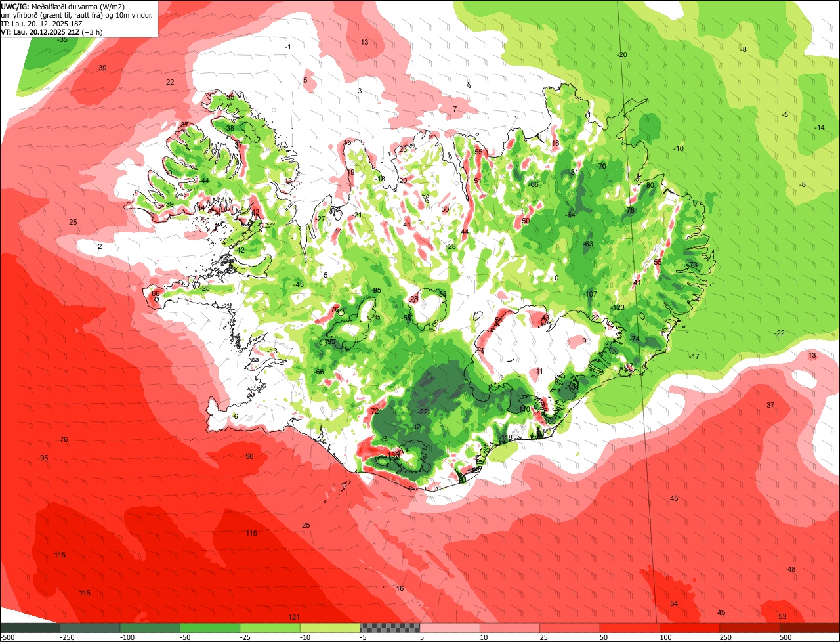Viewport: 840px width, 642px height.
Task: Click the '48' value in the southeast ocean
Action: pyautogui.click(x=791, y=569)
